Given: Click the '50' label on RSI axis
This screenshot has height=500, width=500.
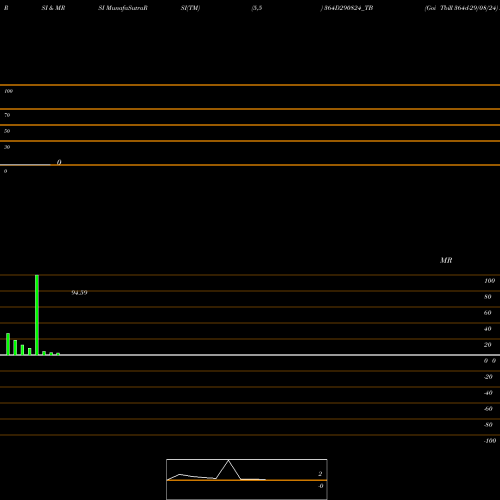Looking at the screenshot, I should [x=7, y=131].
